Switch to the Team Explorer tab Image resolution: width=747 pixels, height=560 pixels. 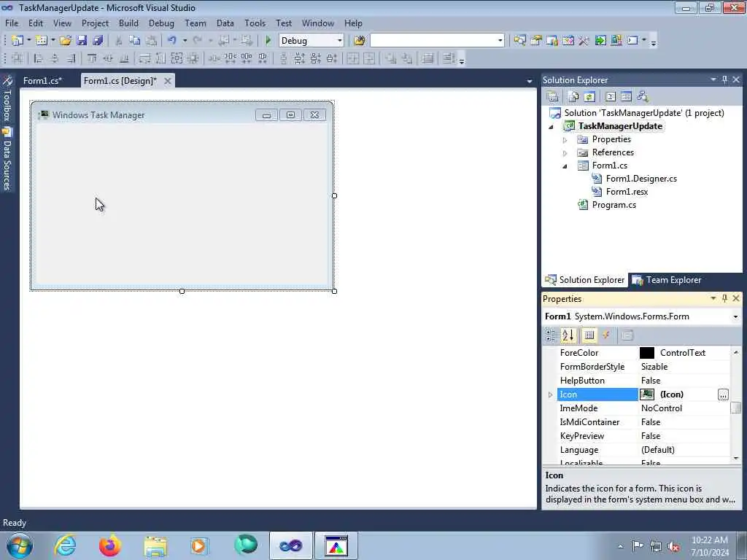[x=667, y=280]
